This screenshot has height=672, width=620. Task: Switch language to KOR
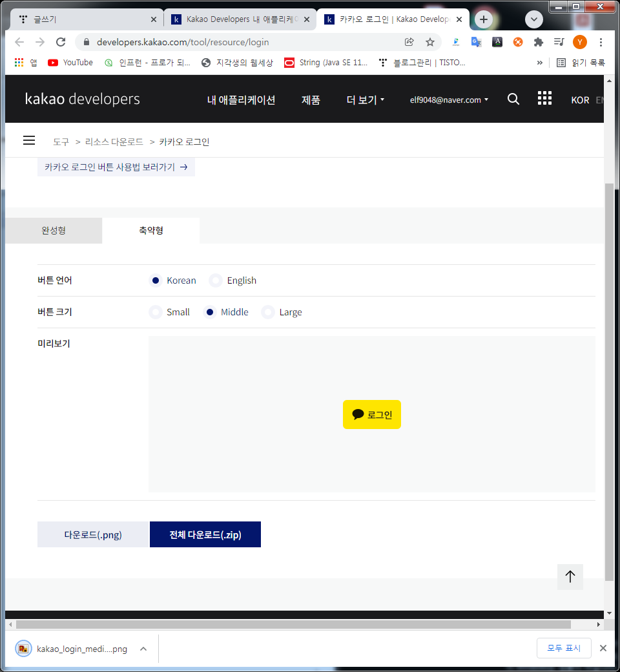[x=580, y=100]
